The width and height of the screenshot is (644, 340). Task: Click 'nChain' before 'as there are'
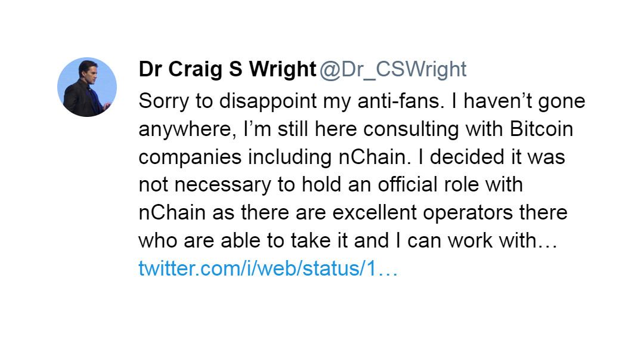pyautogui.click(x=172, y=213)
